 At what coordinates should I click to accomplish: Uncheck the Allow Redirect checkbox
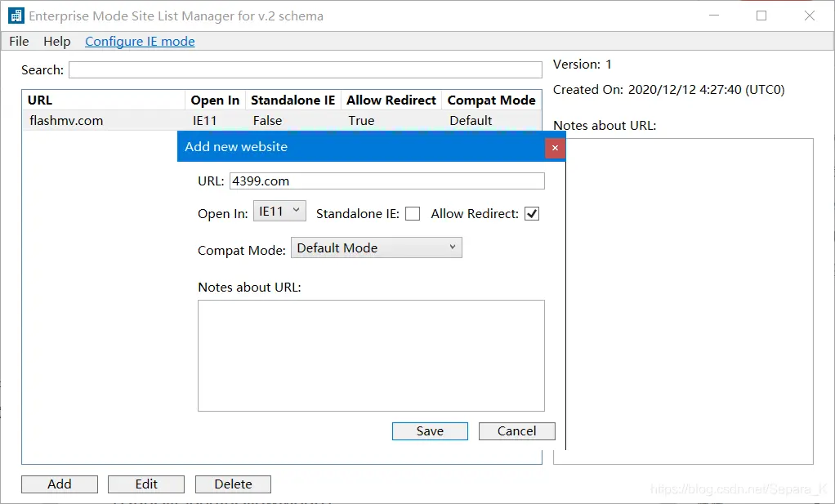point(532,214)
